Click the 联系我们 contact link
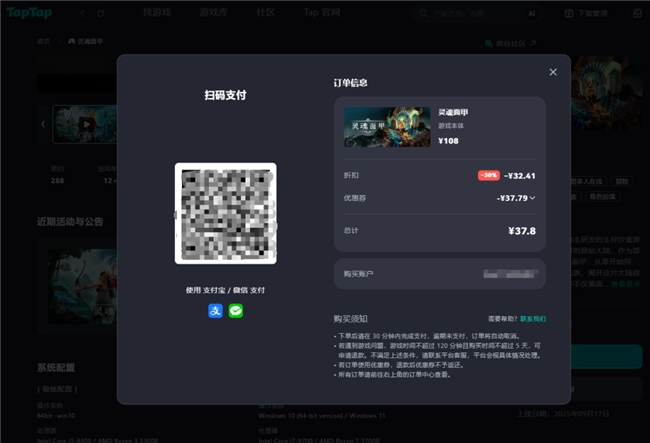 point(533,318)
